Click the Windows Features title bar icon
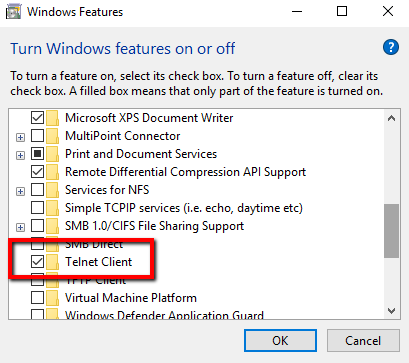 click(13, 12)
